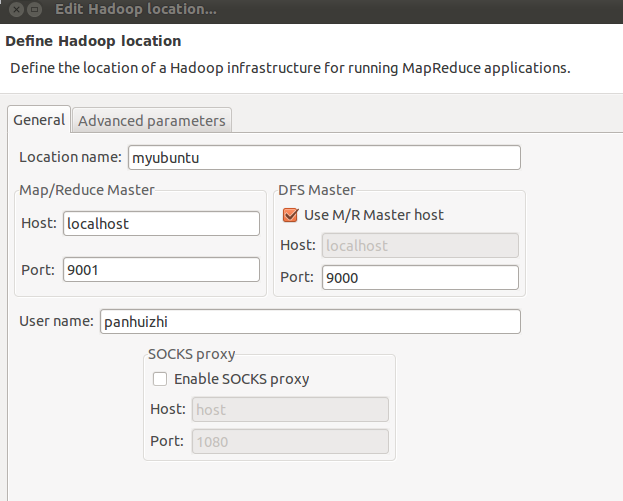
Task: Select the General tab
Action: (x=39, y=120)
